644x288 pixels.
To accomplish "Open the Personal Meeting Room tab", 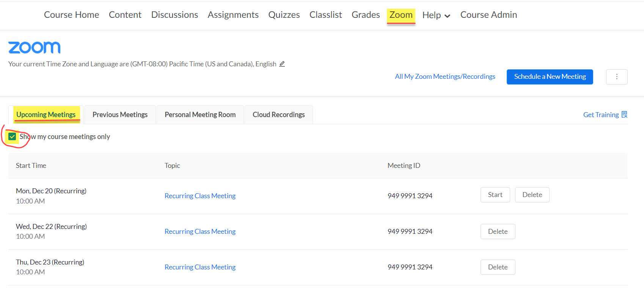I will [x=200, y=114].
